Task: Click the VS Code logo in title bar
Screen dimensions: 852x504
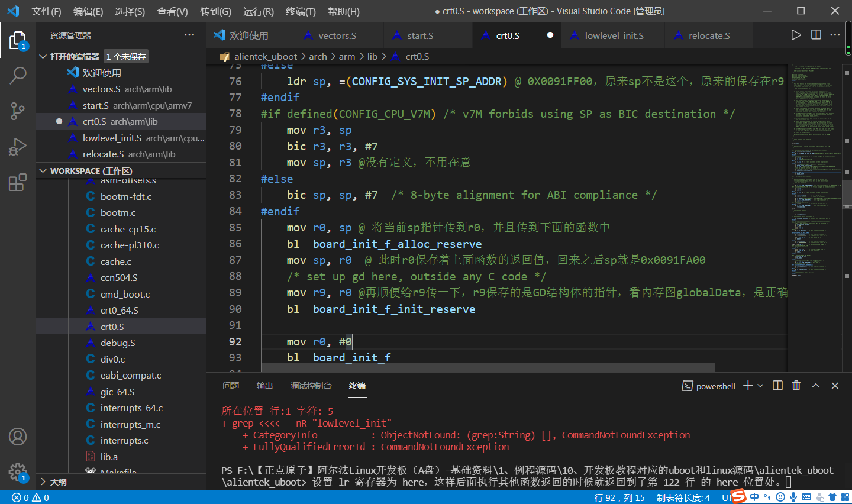Action: (x=13, y=11)
